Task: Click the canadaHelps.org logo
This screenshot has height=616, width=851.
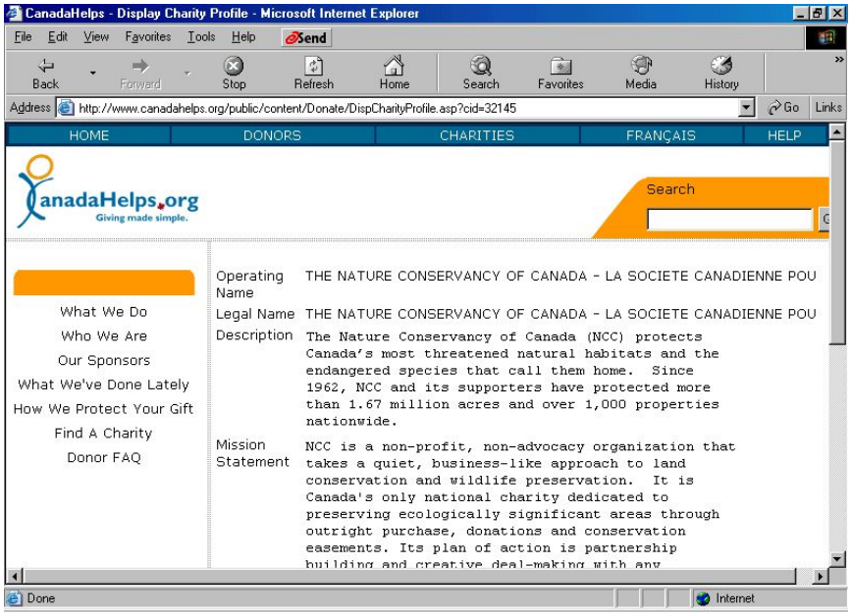Action: click(x=106, y=193)
